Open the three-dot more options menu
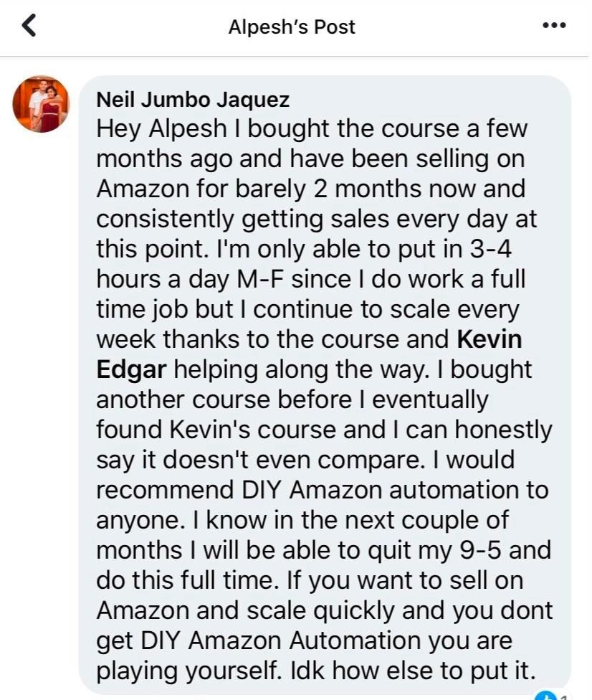 (555, 25)
